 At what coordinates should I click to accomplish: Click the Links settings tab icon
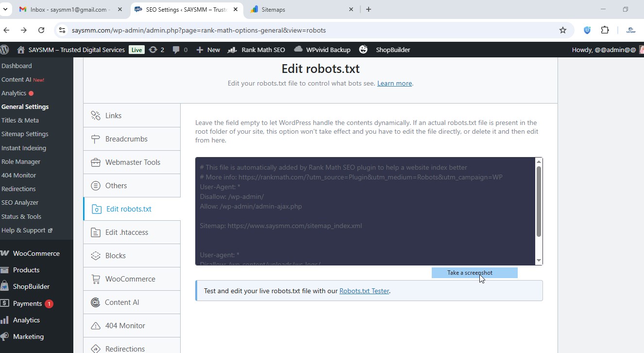(x=96, y=116)
